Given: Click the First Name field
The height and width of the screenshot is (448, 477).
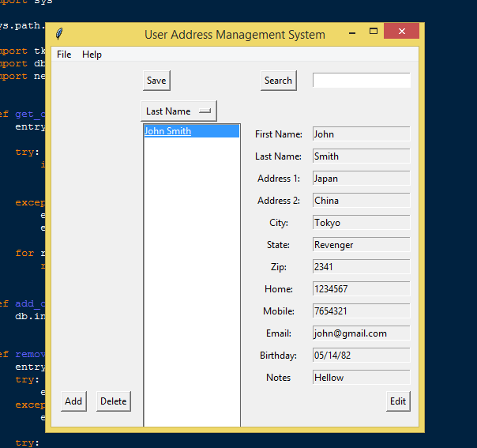Looking at the screenshot, I should 361,134.
